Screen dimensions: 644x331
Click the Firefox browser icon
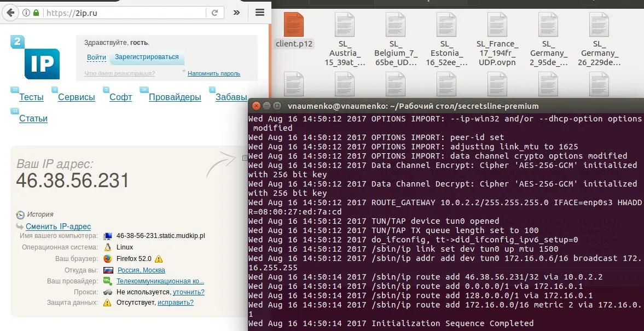(108, 259)
